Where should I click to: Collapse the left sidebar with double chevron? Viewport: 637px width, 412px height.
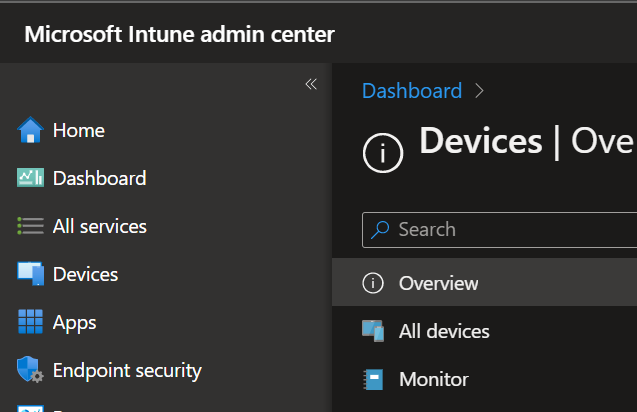tap(310, 84)
